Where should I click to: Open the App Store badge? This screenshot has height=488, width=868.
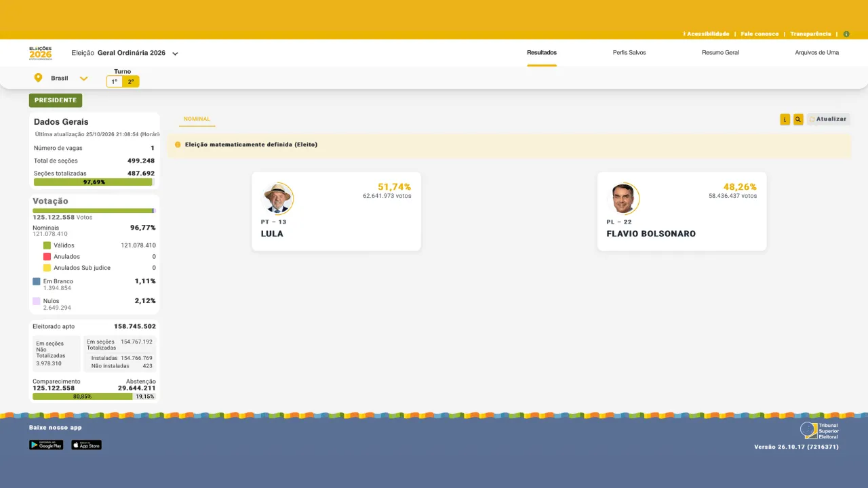tap(86, 445)
